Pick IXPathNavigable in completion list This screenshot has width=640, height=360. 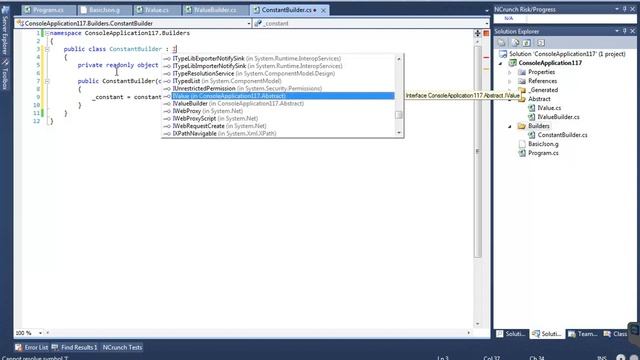pos(279,133)
